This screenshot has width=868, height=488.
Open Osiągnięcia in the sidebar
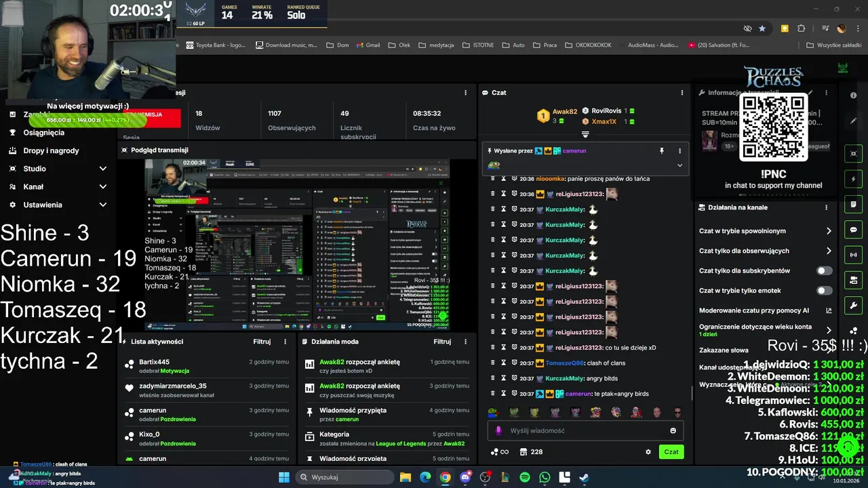click(x=43, y=133)
